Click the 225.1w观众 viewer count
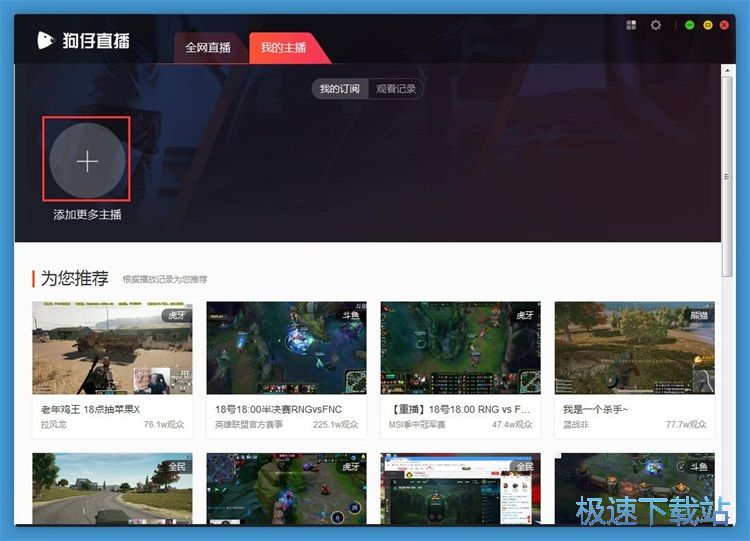 (336, 424)
